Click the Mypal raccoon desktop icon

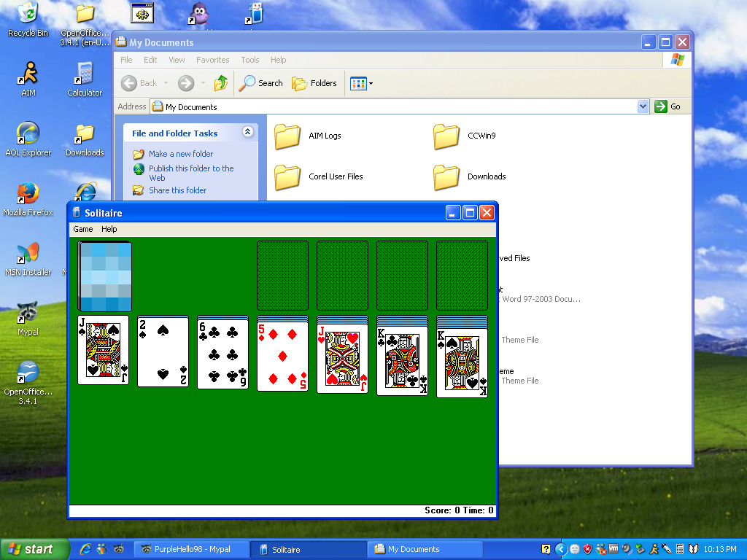coord(28,314)
